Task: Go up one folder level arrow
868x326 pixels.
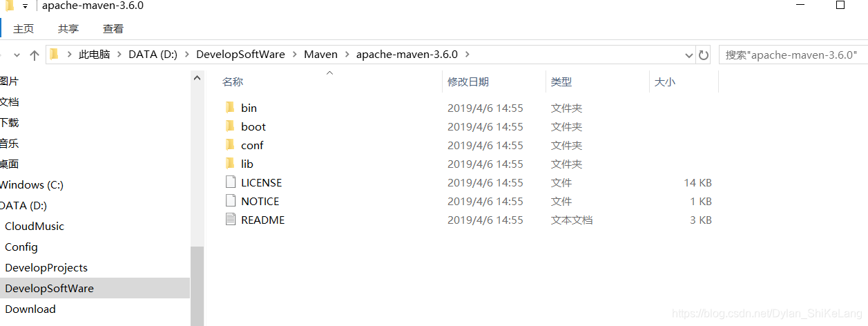Action: click(35, 55)
